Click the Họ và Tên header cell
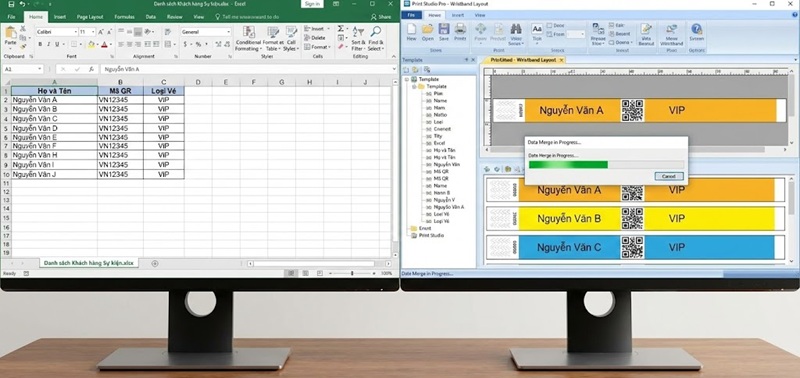The height and width of the screenshot is (378, 800). click(54, 91)
